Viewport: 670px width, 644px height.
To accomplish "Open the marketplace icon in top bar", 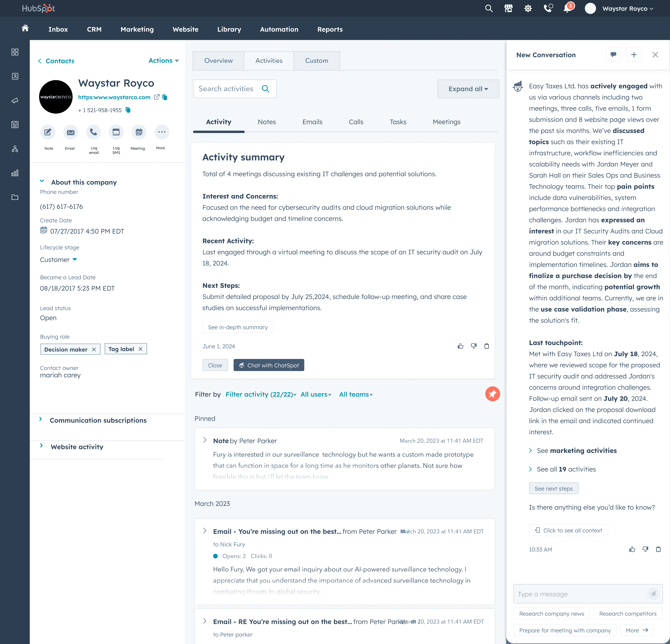I will [508, 8].
